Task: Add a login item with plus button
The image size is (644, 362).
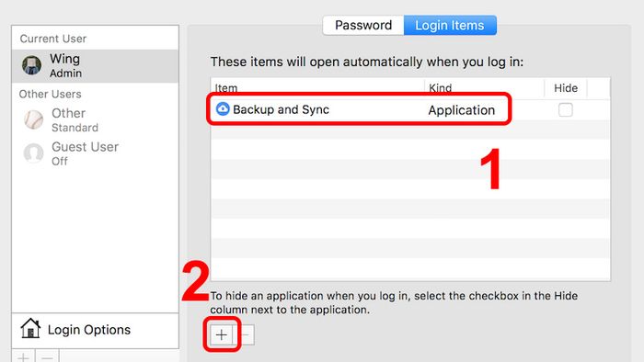Action: (222, 335)
